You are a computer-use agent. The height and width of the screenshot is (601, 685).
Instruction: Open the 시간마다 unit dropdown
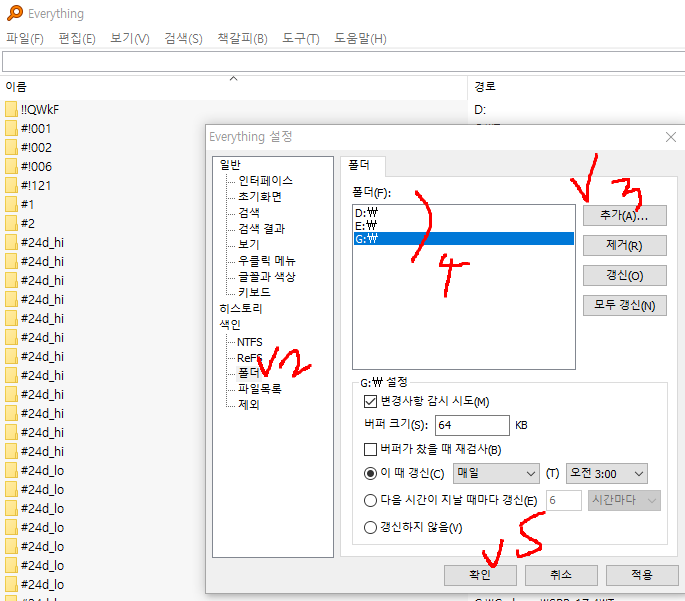[x=624, y=501]
